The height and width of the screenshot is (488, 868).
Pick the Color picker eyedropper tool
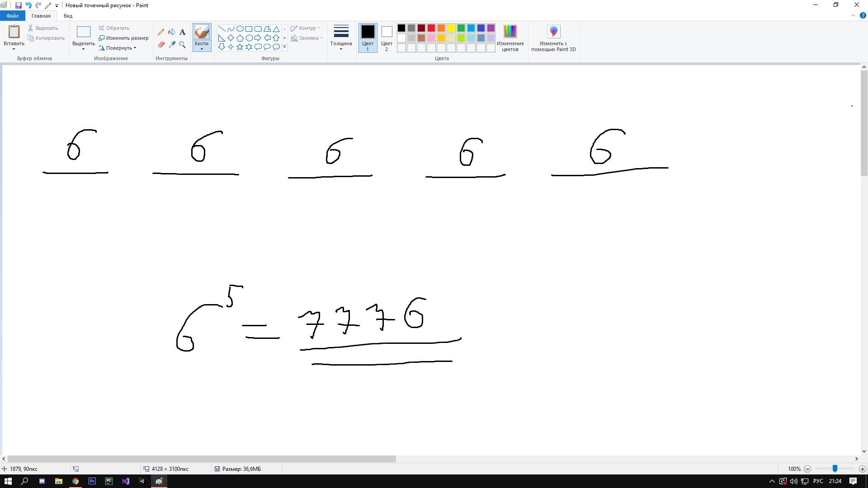(x=172, y=45)
